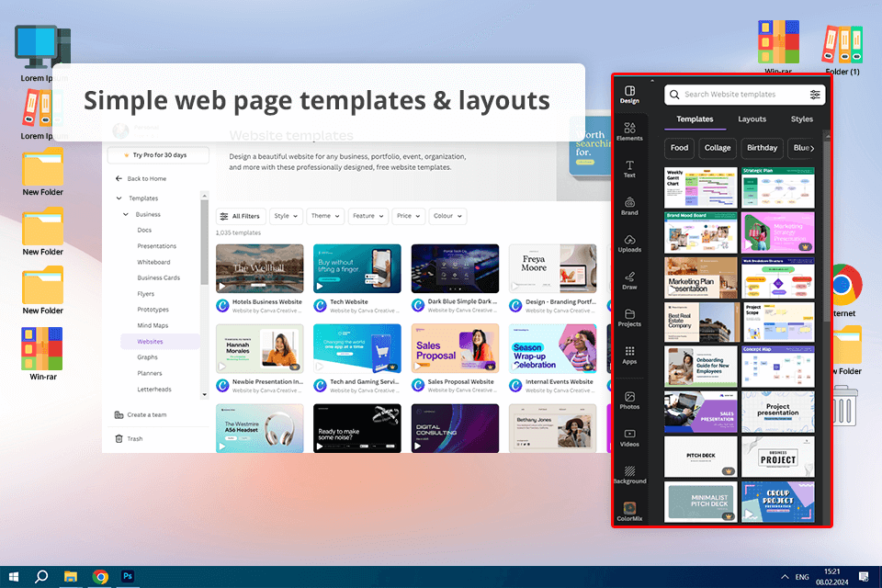Open the Videos panel
Viewport: 882px width, 588px height.
629,437
